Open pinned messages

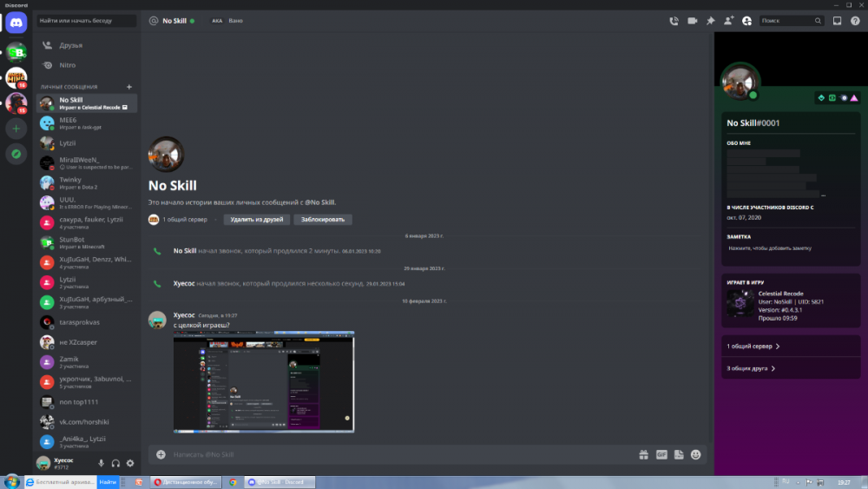click(711, 21)
